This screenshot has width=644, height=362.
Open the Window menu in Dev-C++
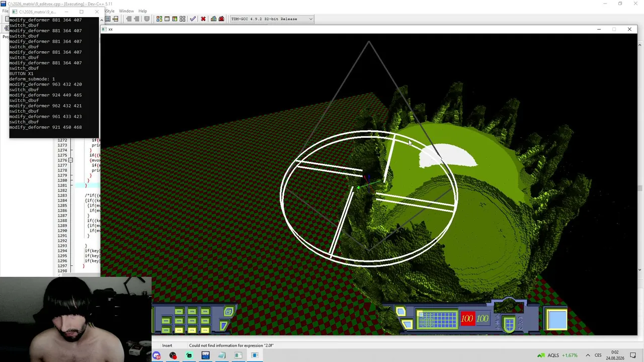pos(126,11)
